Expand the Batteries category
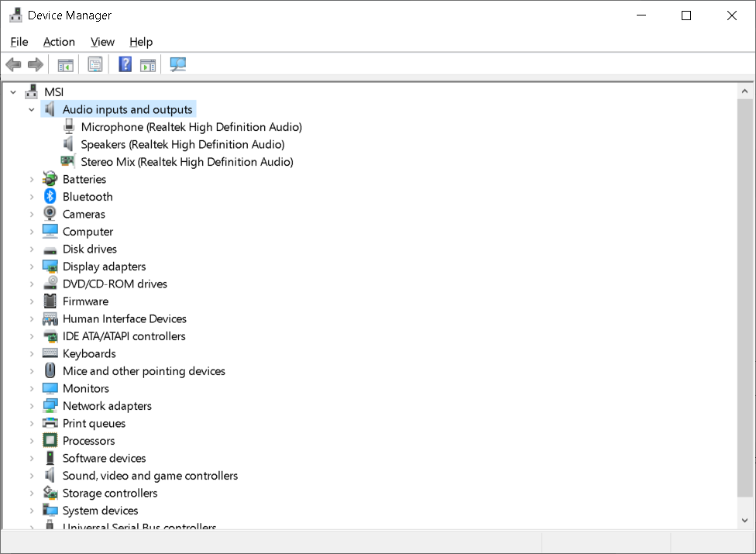The image size is (756, 554). pyautogui.click(x=32, y=179)
